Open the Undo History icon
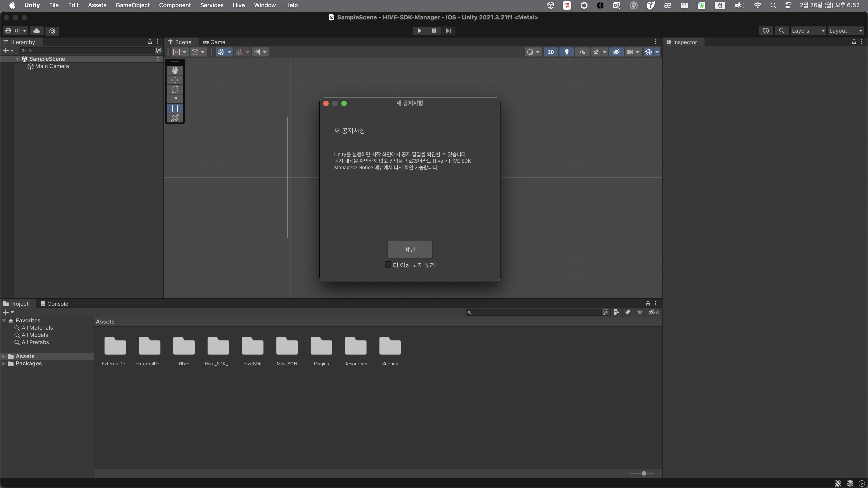 [x=766, y=31]
